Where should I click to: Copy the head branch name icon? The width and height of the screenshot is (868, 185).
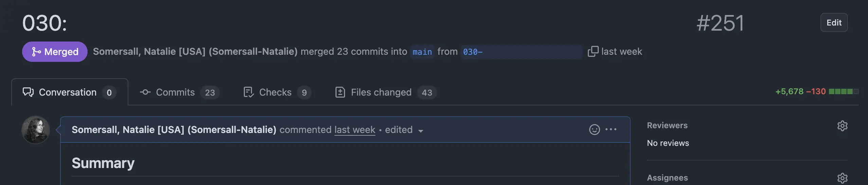click(593, 52)
